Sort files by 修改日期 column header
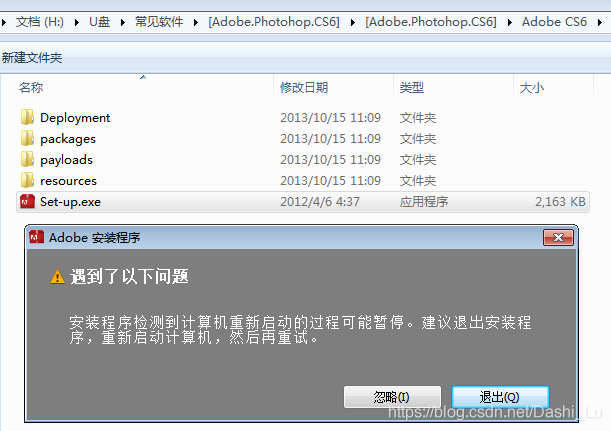The height and width of the screenshot is (431, 611). tap(304, 88)
